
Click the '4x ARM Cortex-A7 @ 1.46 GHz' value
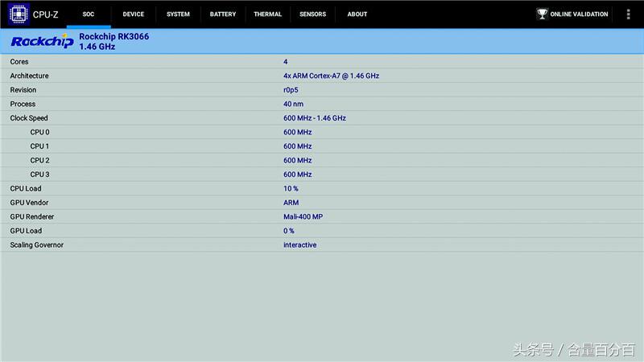coord(331,76)
